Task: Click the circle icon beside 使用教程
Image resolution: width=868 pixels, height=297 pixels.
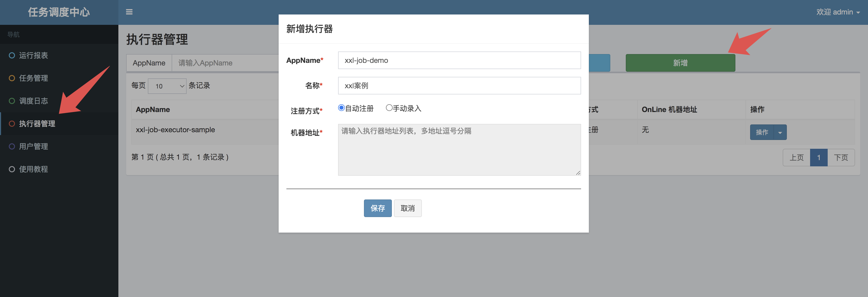Action: [x=12, y=169]
